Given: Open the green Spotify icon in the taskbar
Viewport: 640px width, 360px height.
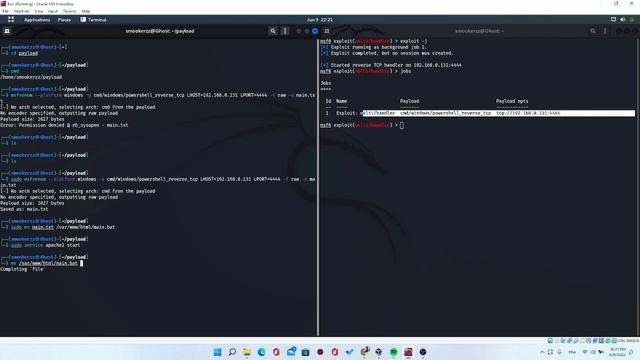Looking at the screenshot, I should coord(394,352).
